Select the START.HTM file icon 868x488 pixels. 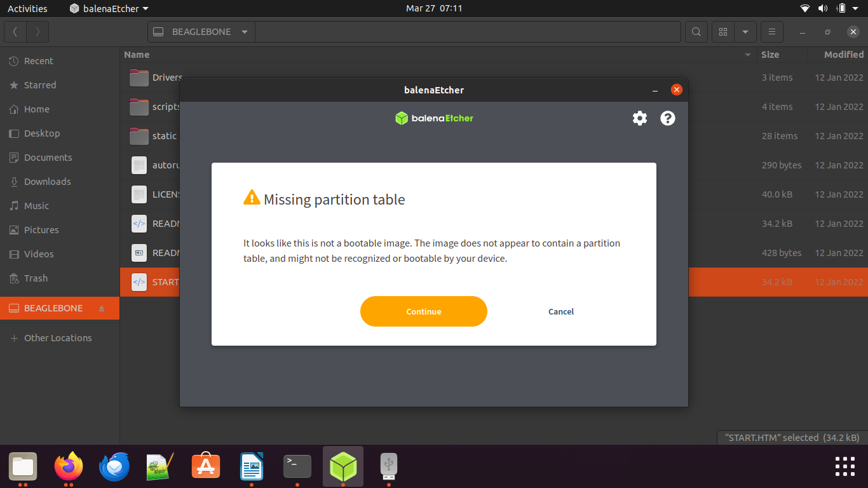tap(139, 282)
